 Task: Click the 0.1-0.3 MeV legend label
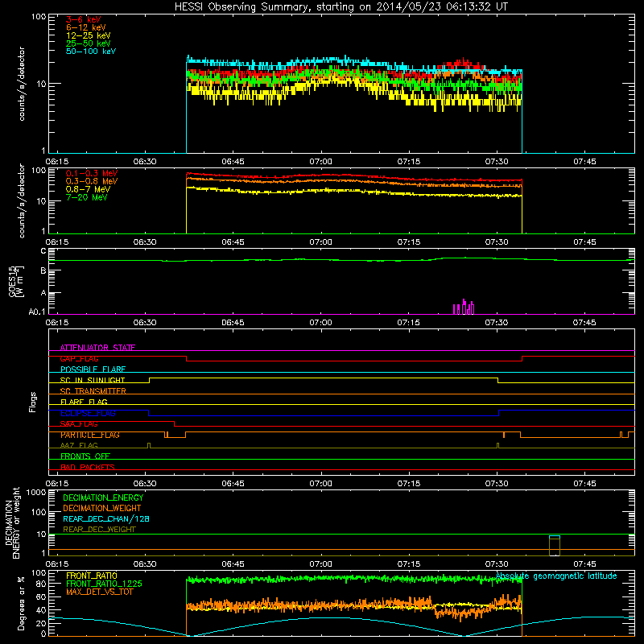point(92,173)
